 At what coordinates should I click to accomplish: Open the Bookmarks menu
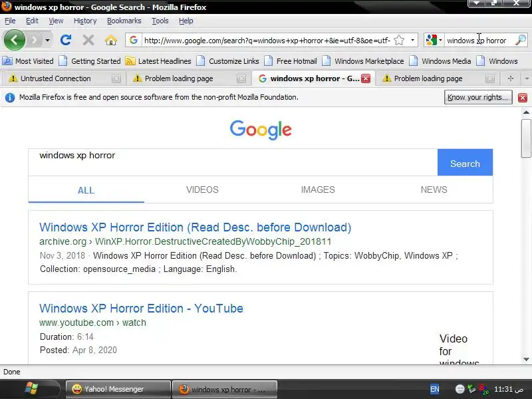pyautogui.click(x=124, y=21)
